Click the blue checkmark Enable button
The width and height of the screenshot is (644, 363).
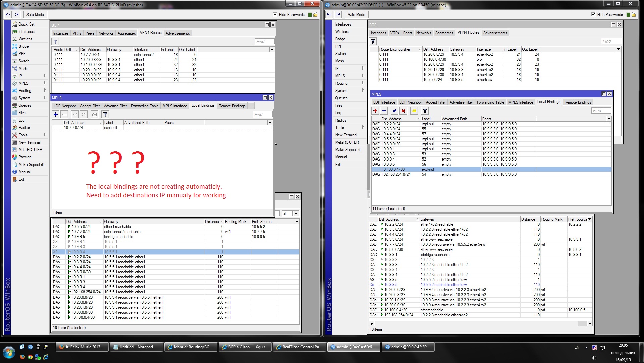394,111
